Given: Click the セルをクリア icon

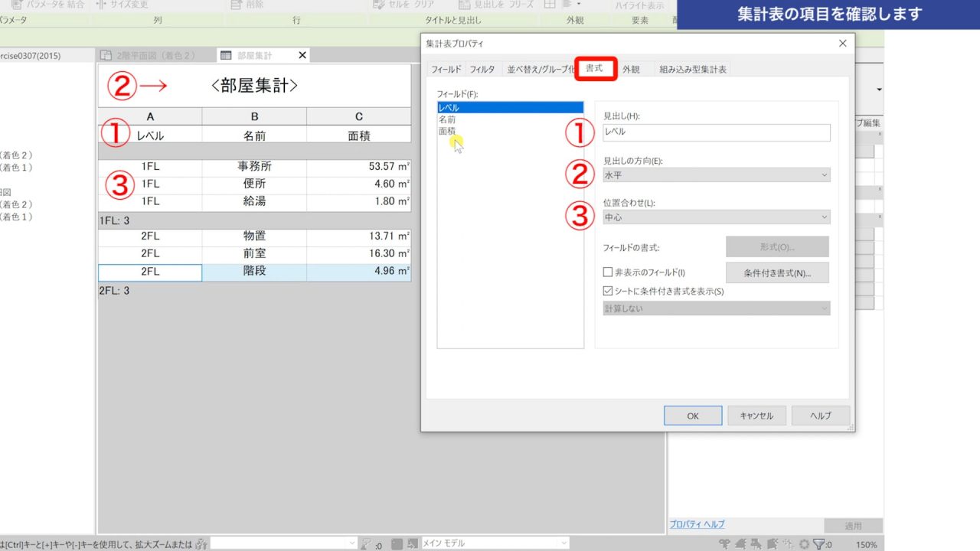Looking at the screenshot, I should point(377,5).
